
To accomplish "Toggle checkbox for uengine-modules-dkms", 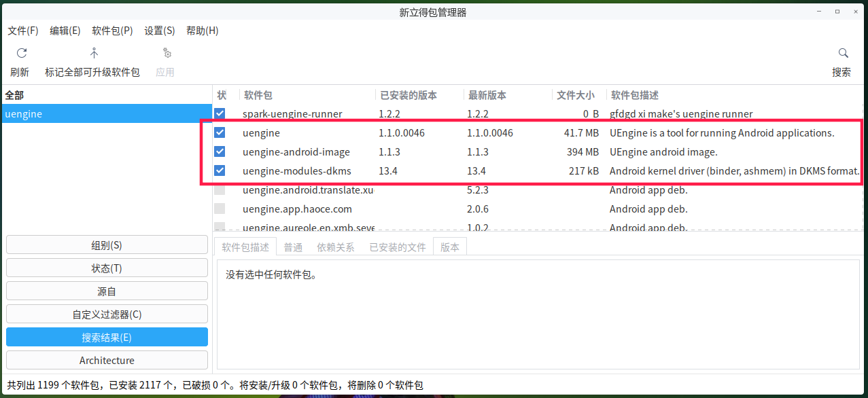I will (x=220, y=170).
